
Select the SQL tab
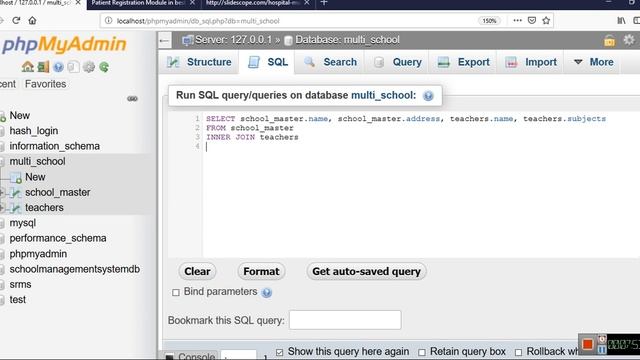pos(268,62)
